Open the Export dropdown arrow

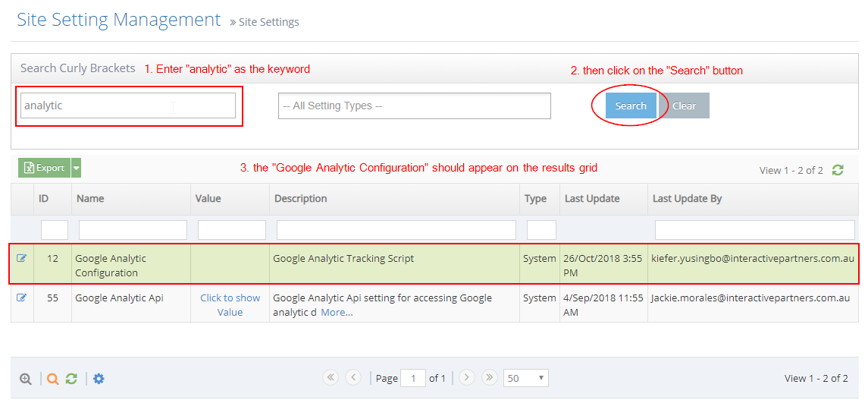click(77, 168)
